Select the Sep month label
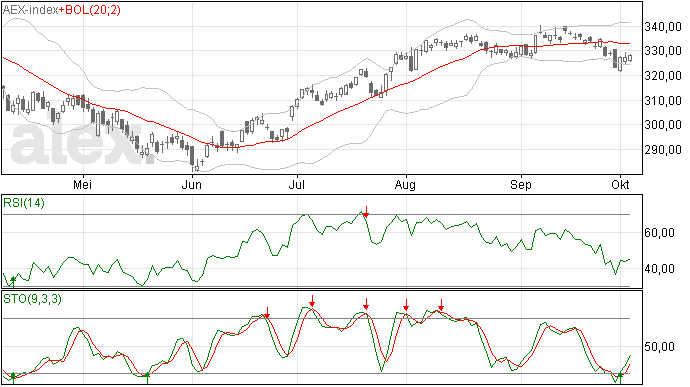The height and width of the screenshot is (387, 690). [x=521, y=184]
